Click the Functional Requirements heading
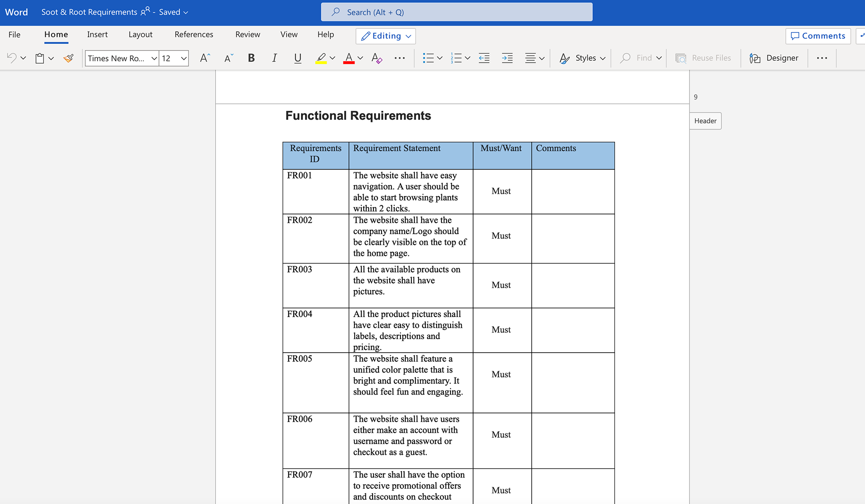Viewport: 865px width, 504px height. (358, 116)
